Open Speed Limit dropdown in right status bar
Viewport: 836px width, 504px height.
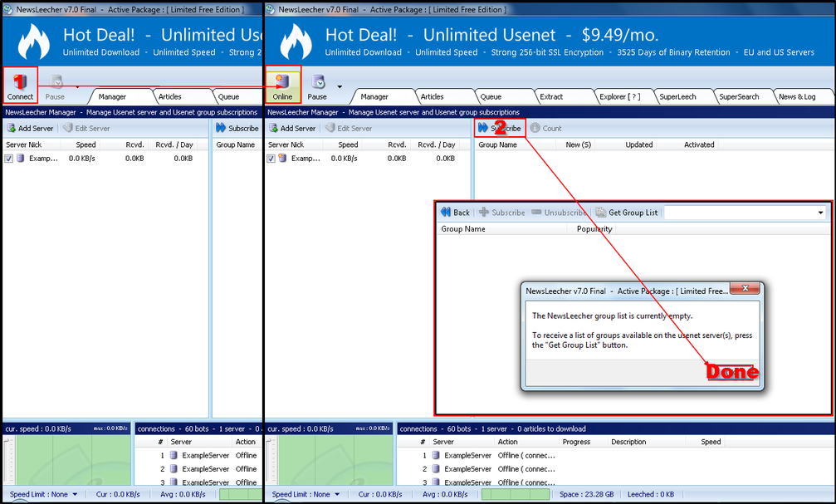pyautogui.click(x=337, y=495)
